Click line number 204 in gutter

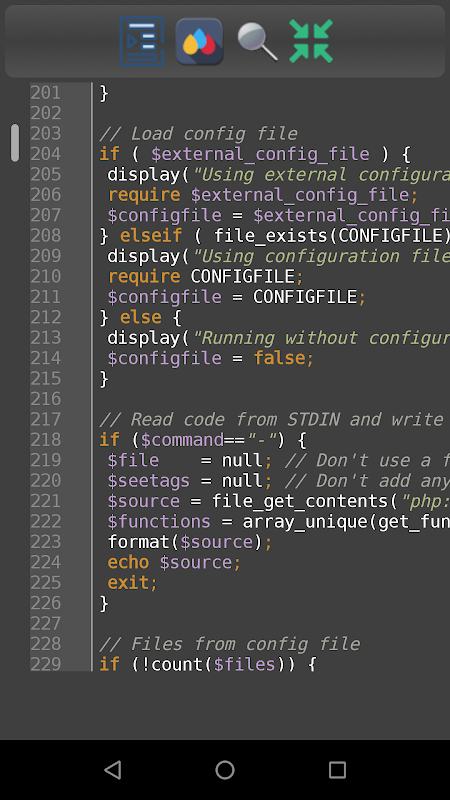coord(45,154)
